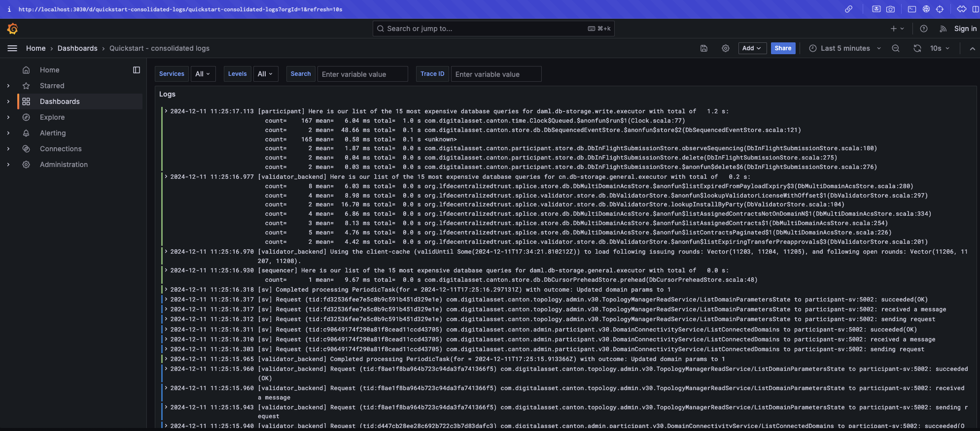Image resolution: width=980 pixels, height=431 pixels.
Task: Open dashboard settings gear icon
Action: point(726,48)
